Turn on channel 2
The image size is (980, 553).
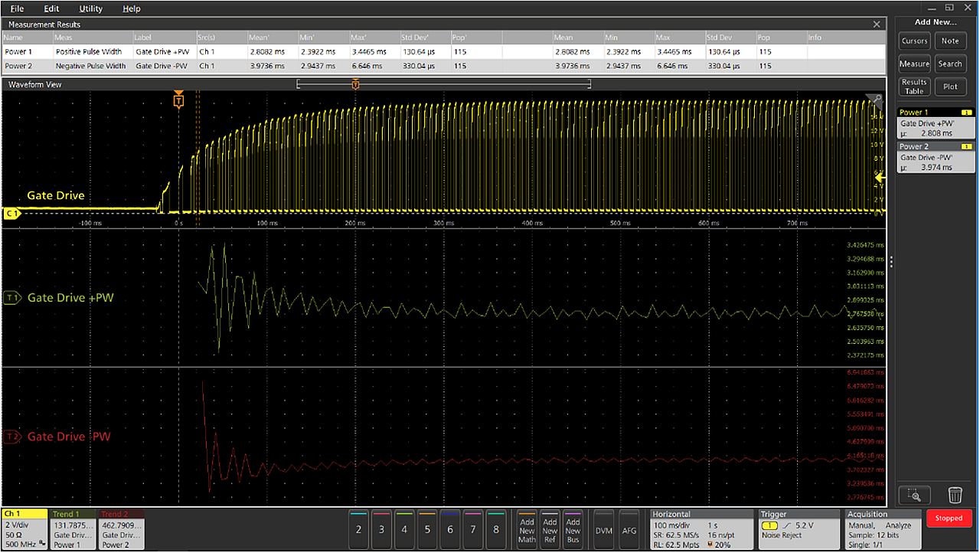point(358,528)
